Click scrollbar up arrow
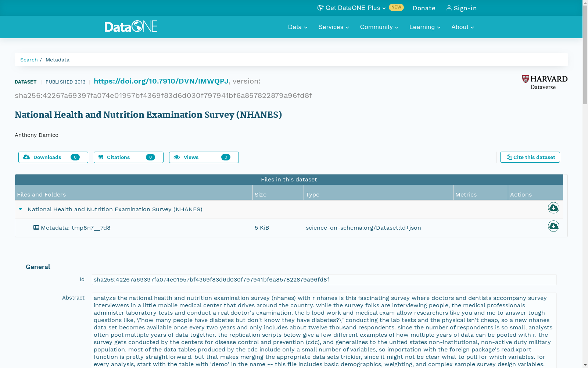This screenshot has width=588, height=368. click(585, 3)
